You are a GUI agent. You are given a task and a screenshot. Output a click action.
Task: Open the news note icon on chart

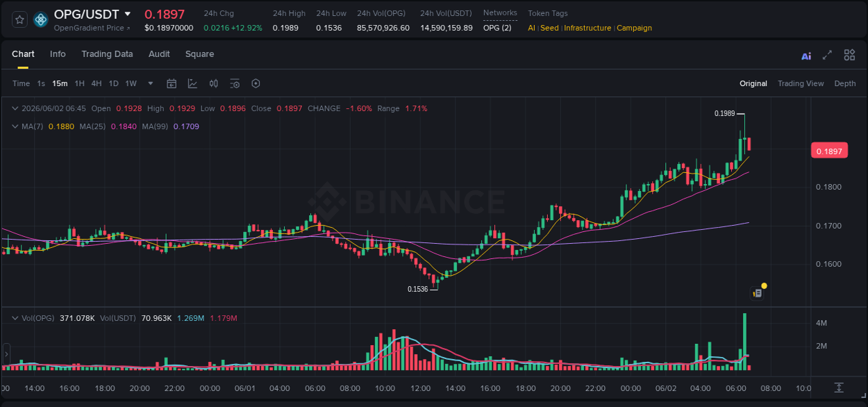coord(758,293)
